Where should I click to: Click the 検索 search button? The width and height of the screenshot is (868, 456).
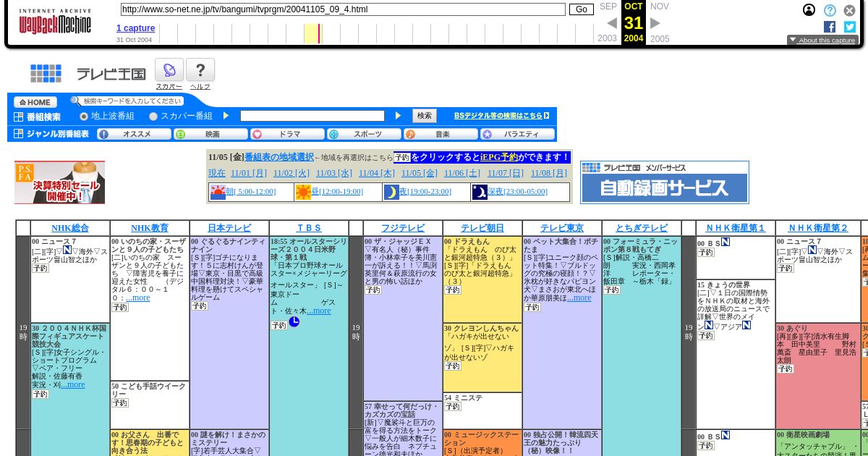[x=425, y=116]
